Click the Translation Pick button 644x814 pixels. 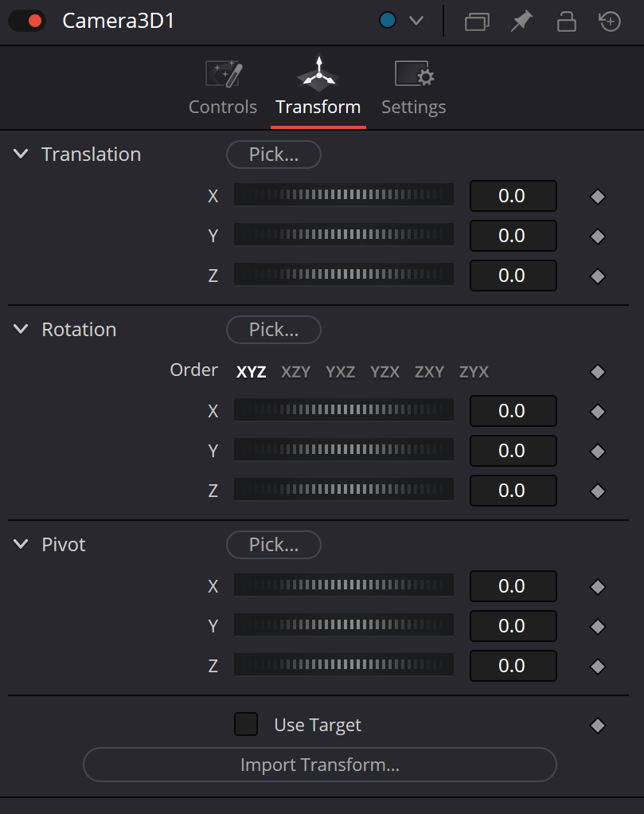[274, 155]
